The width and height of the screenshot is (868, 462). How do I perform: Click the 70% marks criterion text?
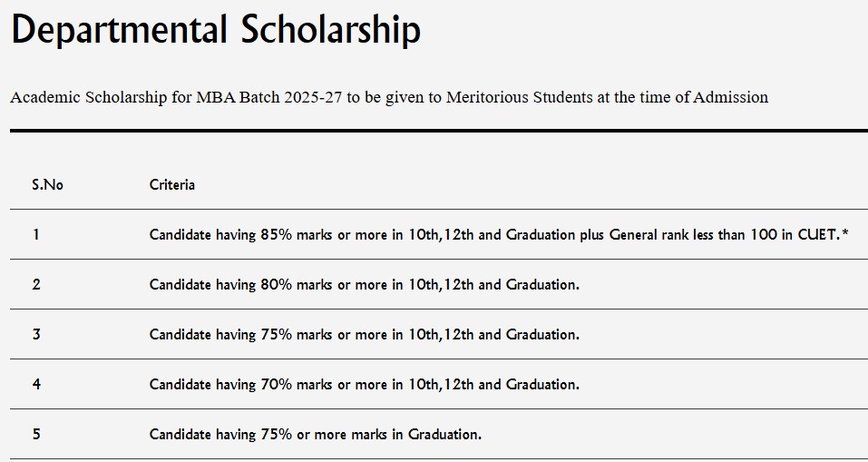(x=364, y=384)
